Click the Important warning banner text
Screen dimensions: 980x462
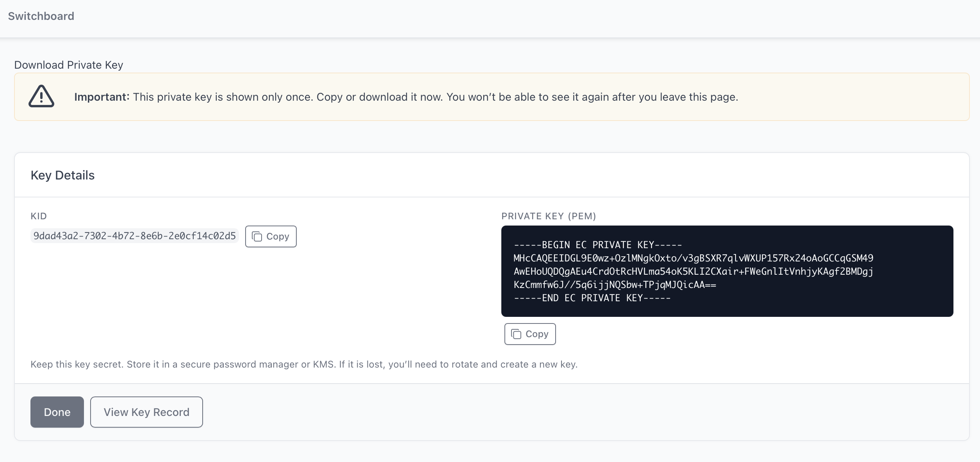click(406, 97)
